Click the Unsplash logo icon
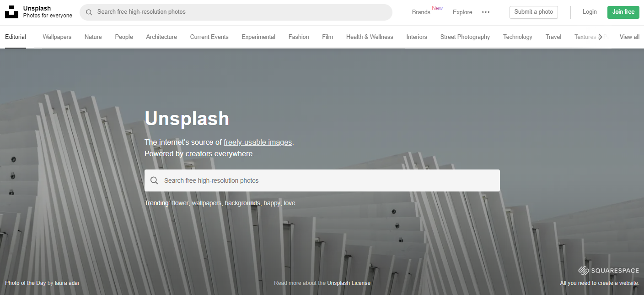This screenshot has width=644, height=295. (x=11, y=12)
